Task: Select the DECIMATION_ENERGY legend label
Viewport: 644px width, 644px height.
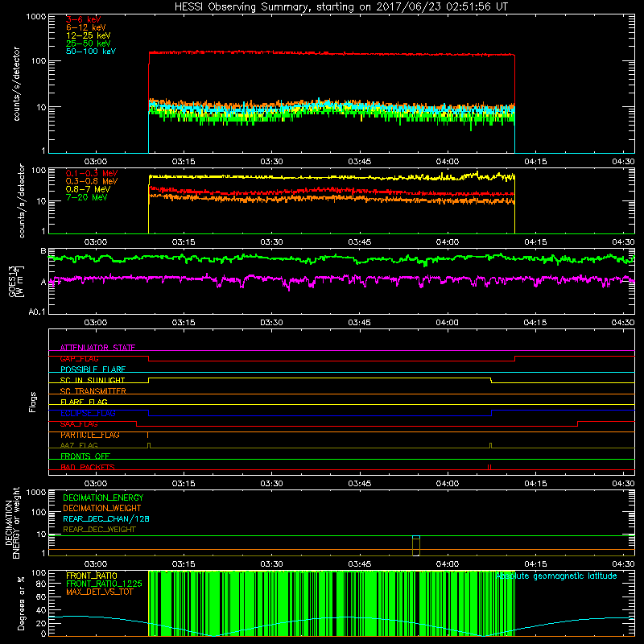Action: click(103, 497)
